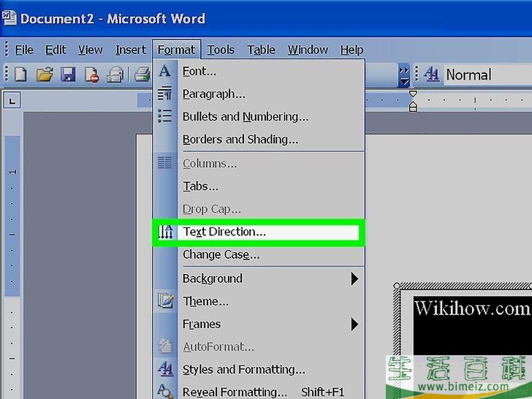This screenshot has height=399, width=532.
Task: Open the View menu
Action: click(x=90, y=50)
